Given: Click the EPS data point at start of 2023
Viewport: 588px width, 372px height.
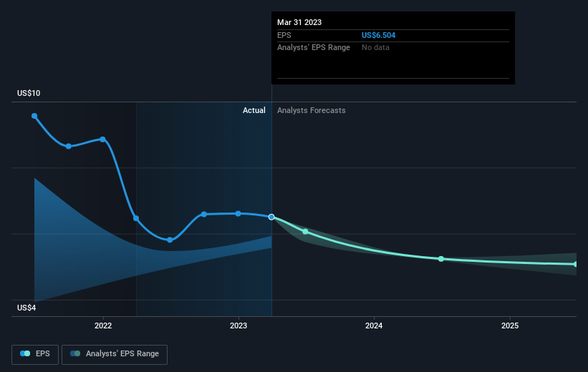Looking at the screenshot, I should 238,213.
